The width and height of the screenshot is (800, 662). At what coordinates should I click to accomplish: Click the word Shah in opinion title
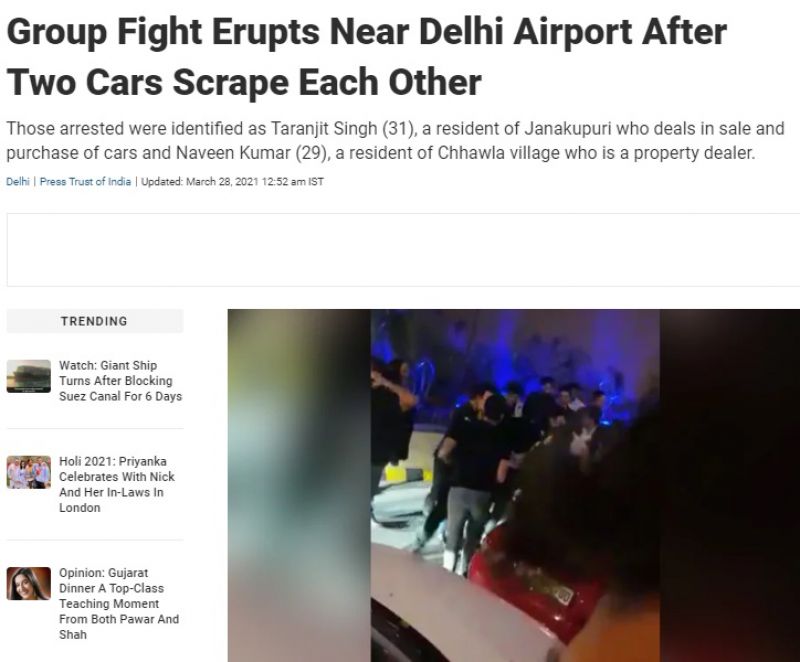(73, 634)
